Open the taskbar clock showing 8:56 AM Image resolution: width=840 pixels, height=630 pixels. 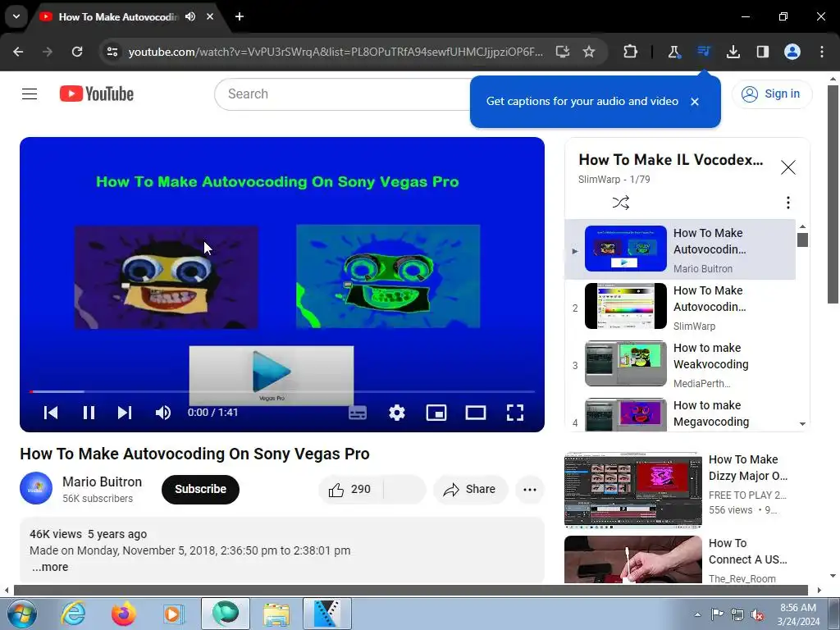[798, 614]
